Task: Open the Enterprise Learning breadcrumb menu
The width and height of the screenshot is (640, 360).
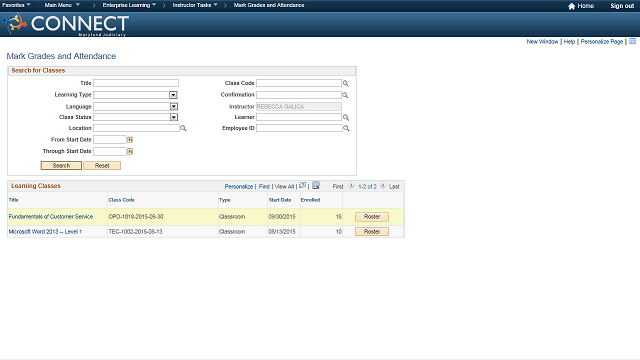Action: (129, 5)
